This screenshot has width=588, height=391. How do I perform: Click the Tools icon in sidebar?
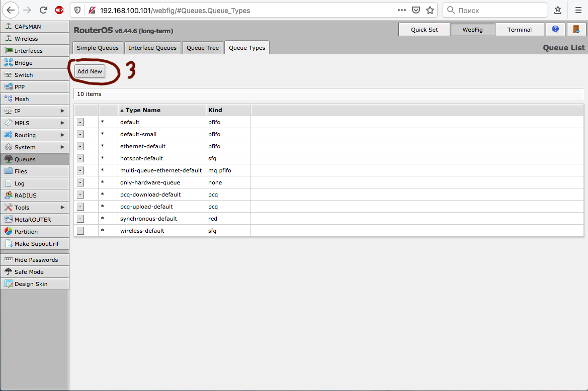pyautogui.click(x=8, y=207)
